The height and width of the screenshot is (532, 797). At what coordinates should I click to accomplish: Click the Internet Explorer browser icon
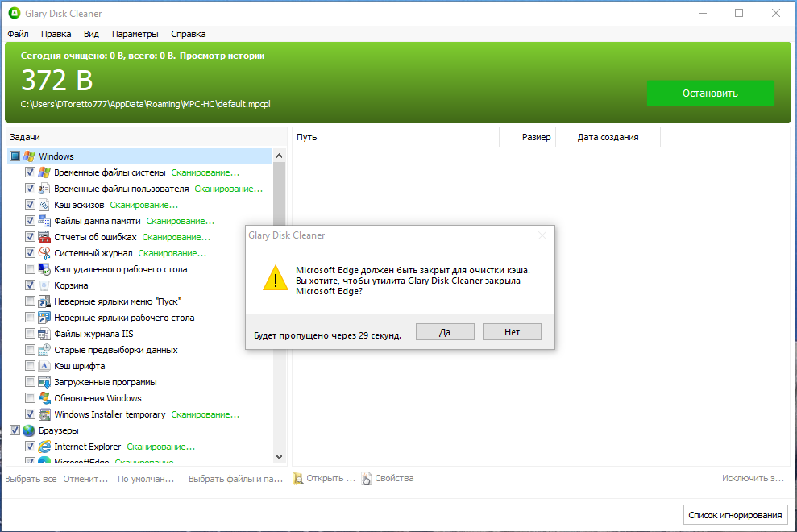43,446
